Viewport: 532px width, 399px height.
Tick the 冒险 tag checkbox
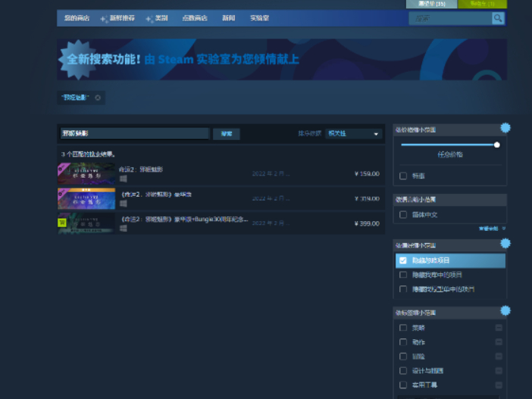tap(403, 357)
